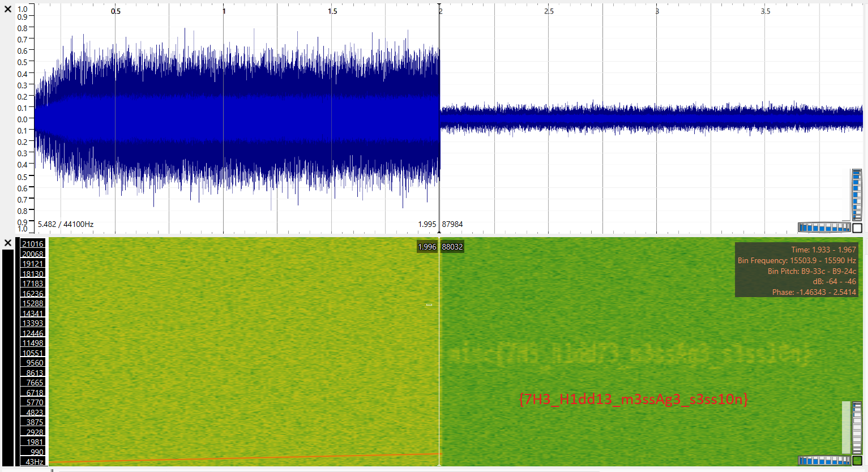
Task: Click the '1.995' time label in waveform
Action: [x=427, y=224]
